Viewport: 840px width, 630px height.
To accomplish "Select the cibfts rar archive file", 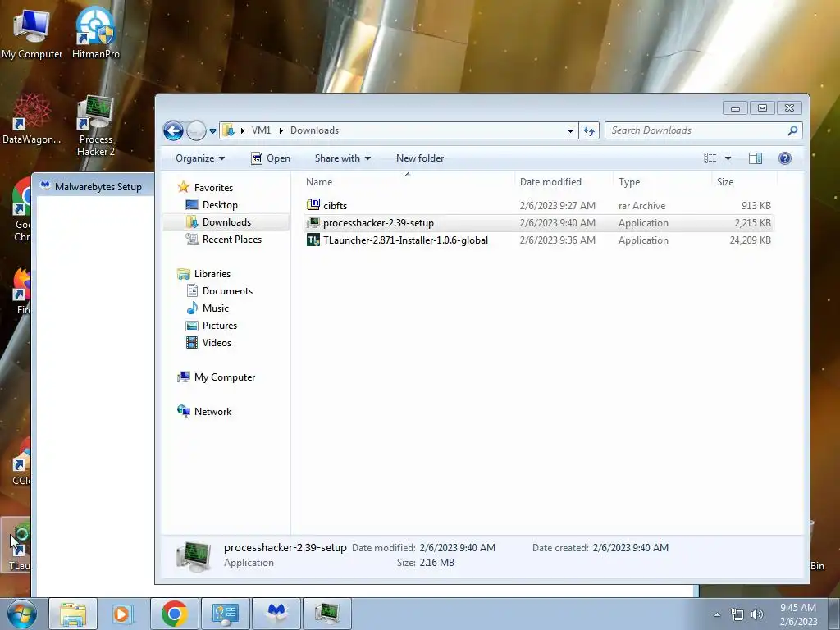I will [x=538, y=206].
